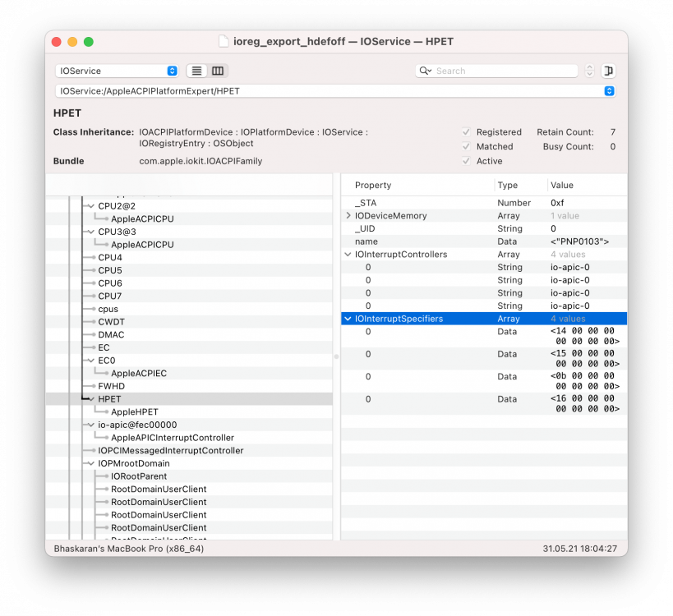The image size is (673, 616).
Task: Toggle the inspector sidebar icon
Action: pos(608,71)
